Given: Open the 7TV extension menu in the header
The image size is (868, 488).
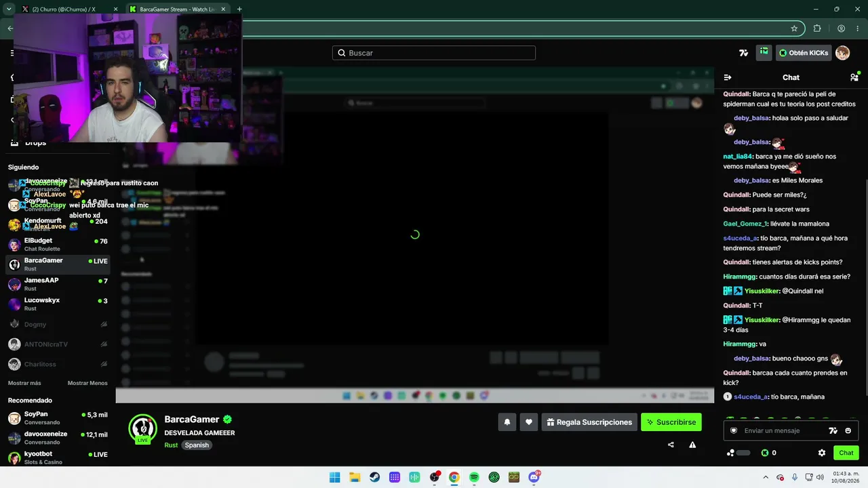Looking at the screenshot, I should [x=744, y=53].
